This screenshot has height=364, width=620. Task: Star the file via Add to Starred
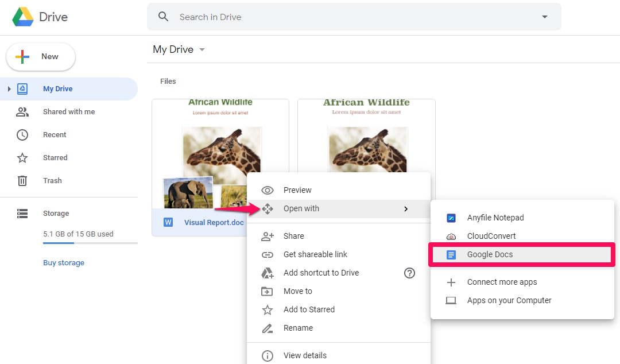point(268,309)
